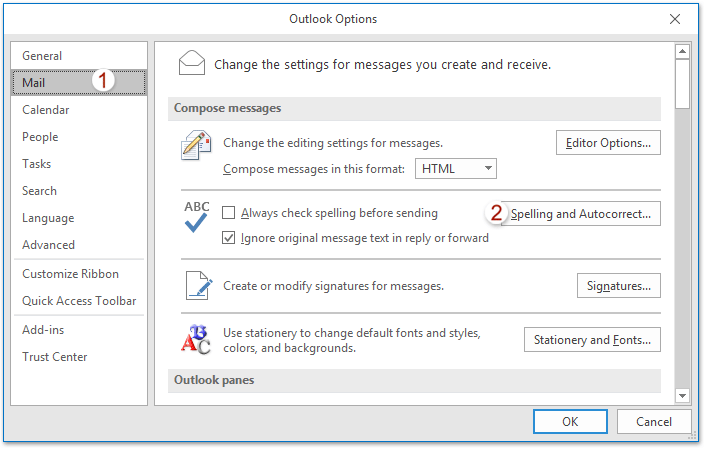Open the Compose messages format dropdown
Image resolution: width=706 pixels, height=451 pixels.
tap(456, 168)
